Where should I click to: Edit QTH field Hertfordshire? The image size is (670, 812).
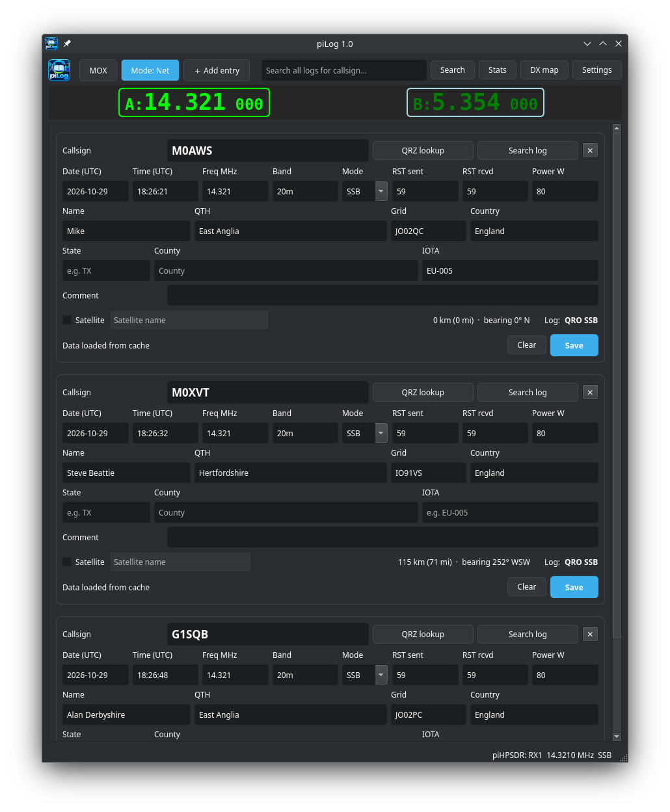[291, 473]
